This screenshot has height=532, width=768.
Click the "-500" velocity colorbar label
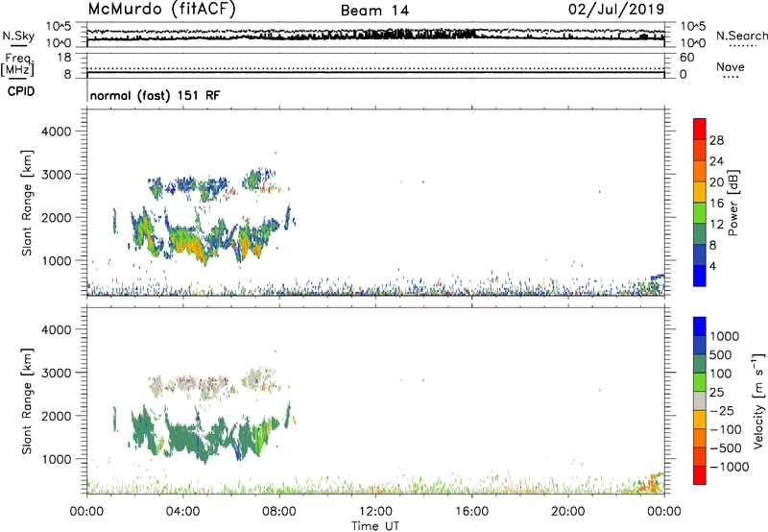[x=726, y=448]
